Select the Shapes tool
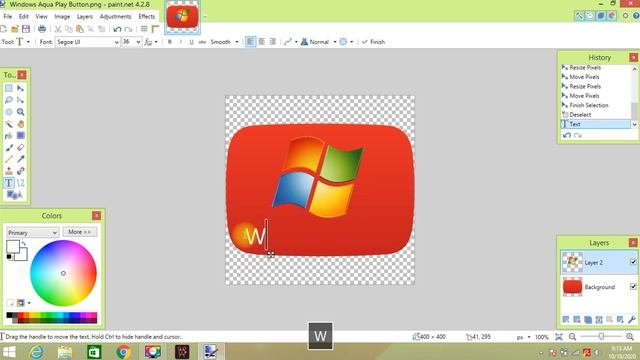The image size is (640, 360). click(x=14, y=195)
